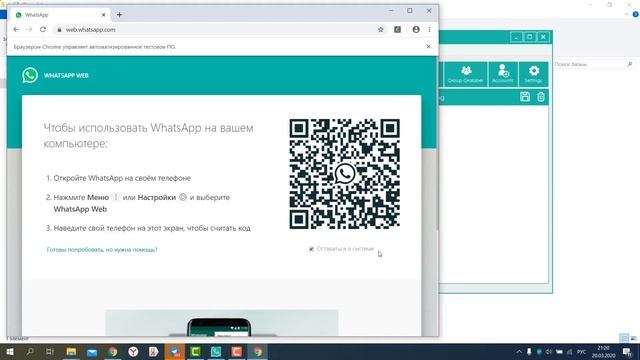
Task: Open Settings gear in teal app
Action: coord(533,74)
